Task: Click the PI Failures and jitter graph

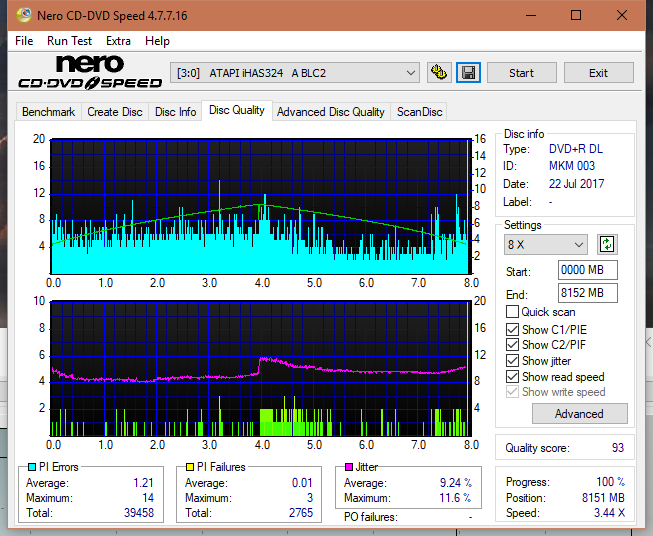Action: (261, 368)
